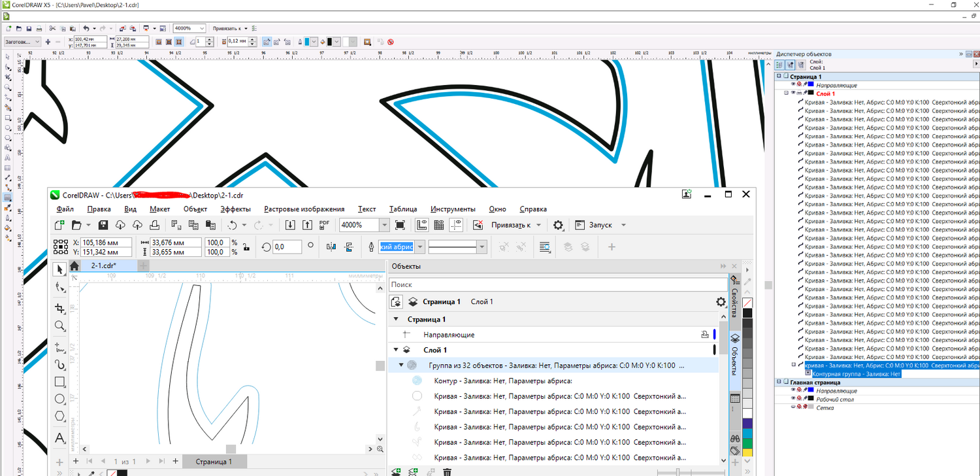This screenshot has height=476, width=980.
Task: Collapse the Слой 1 layer in Объекты
Action: (x=396, y=350)
